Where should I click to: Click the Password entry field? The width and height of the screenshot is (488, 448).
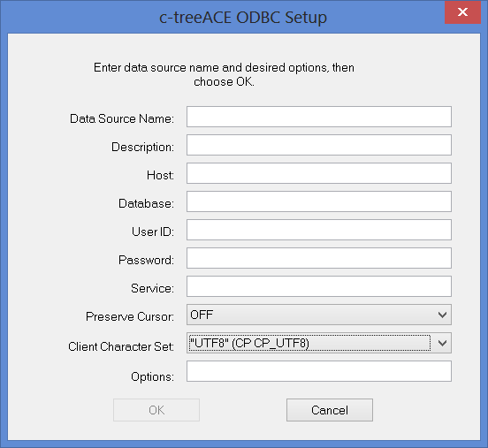(319, 258)
